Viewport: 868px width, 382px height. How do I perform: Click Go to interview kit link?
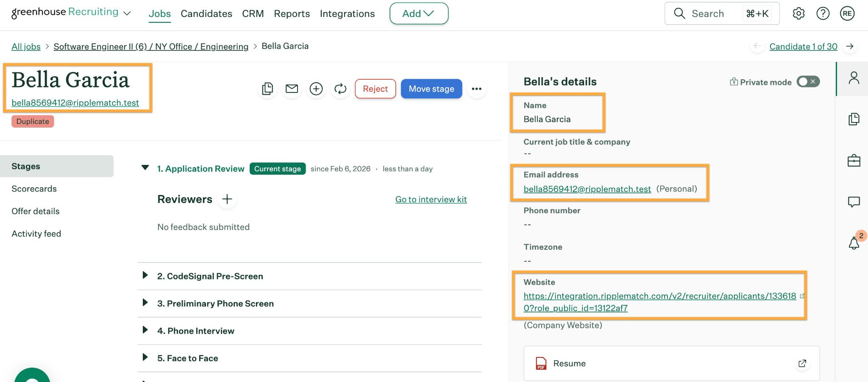coord(431,199)
